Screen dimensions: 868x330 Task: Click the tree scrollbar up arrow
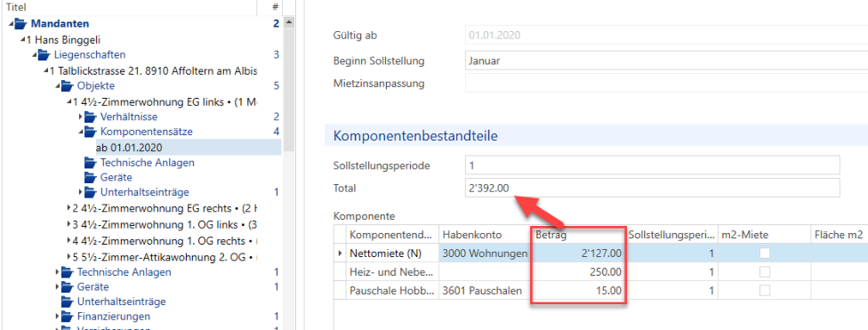[x=289, y=22]
